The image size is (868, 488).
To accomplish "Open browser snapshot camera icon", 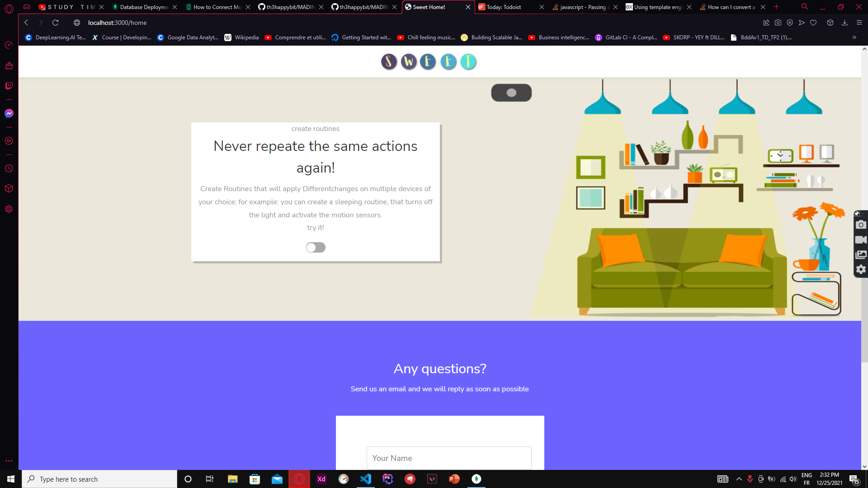I will pyautogui.click(x=778, y=23).
